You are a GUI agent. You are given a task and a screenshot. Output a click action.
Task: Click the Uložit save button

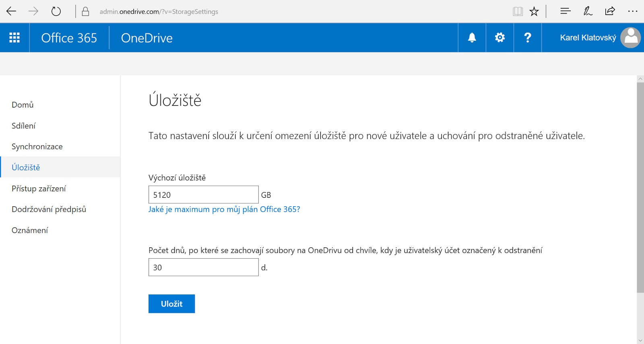pyautogui.click(x=171, y=304)
